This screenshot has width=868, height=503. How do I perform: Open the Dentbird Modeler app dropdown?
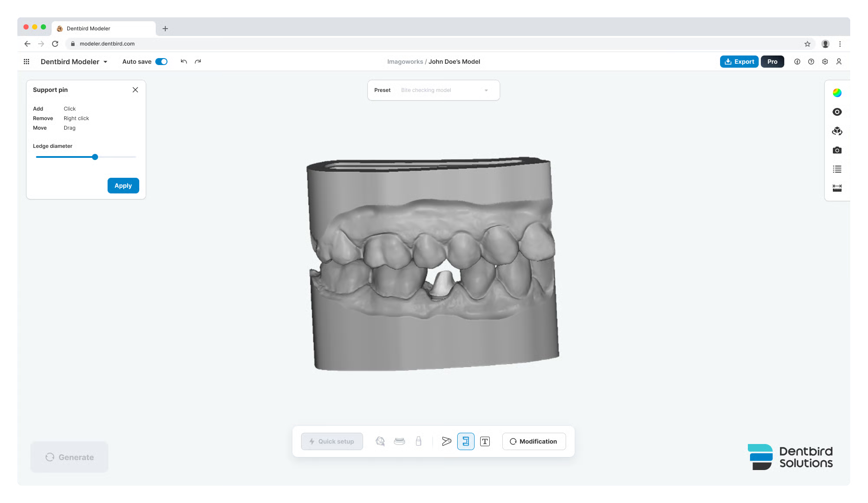click(74, 62)
